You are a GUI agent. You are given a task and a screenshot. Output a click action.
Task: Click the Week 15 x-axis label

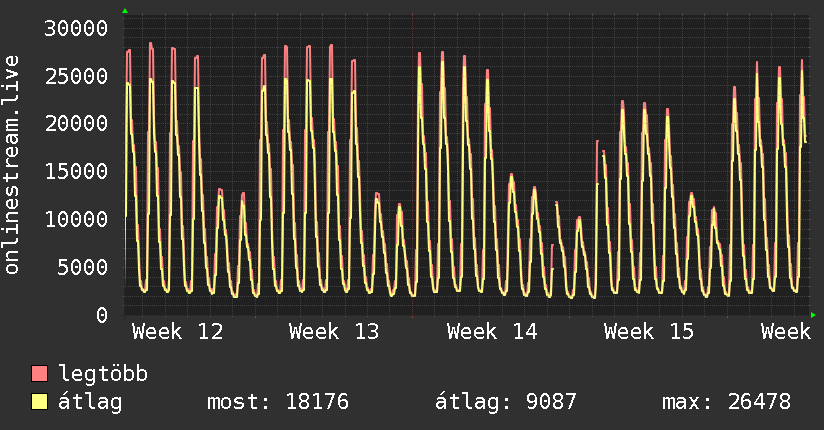649,331
